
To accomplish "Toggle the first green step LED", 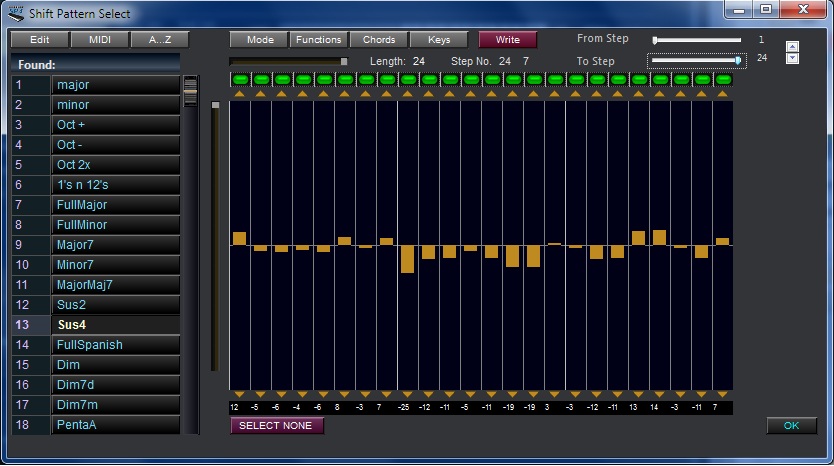I will 239,79.
